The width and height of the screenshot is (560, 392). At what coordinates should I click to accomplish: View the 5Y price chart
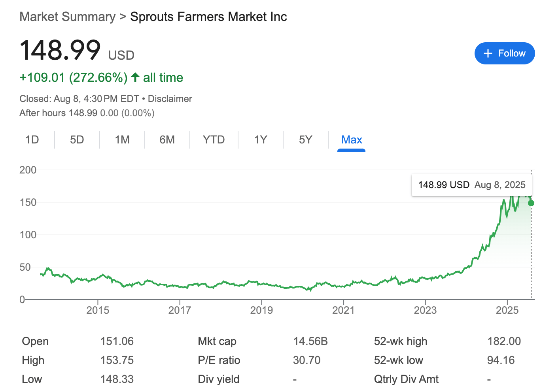point(305,140)
